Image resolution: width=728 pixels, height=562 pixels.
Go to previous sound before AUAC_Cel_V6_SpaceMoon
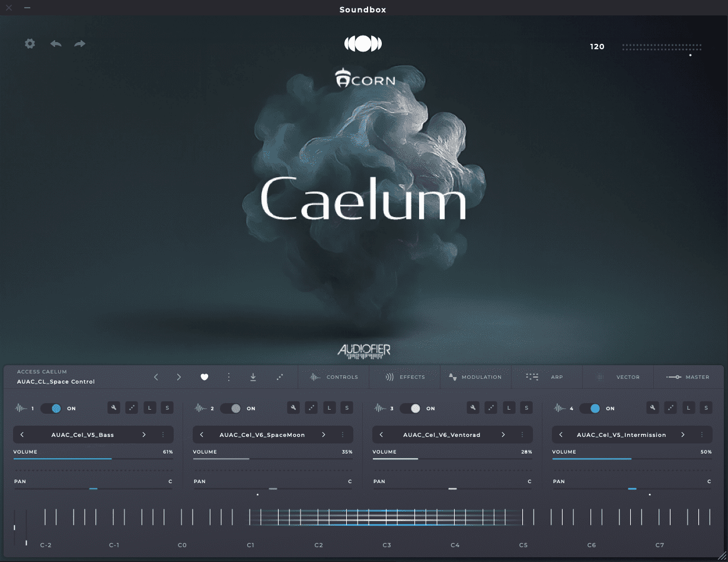[x=202, y=435]
